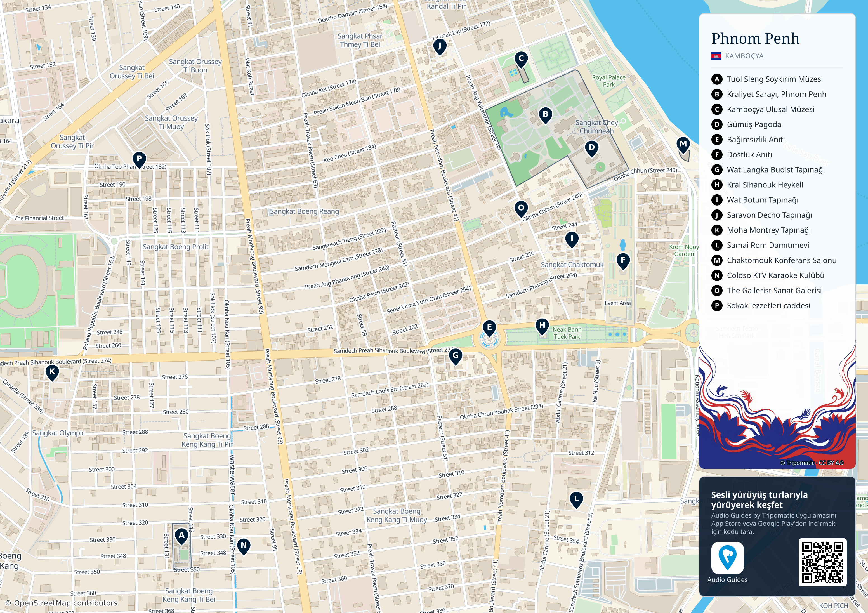
Task: Click The Financial Street label
Action: pyautogui.click(x=39, y=218)
